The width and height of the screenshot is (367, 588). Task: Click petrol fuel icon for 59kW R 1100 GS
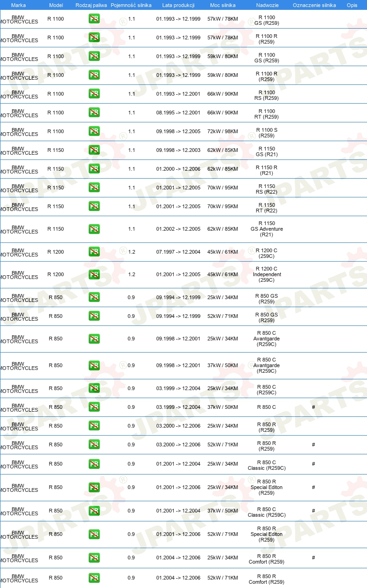coord(94,56)
